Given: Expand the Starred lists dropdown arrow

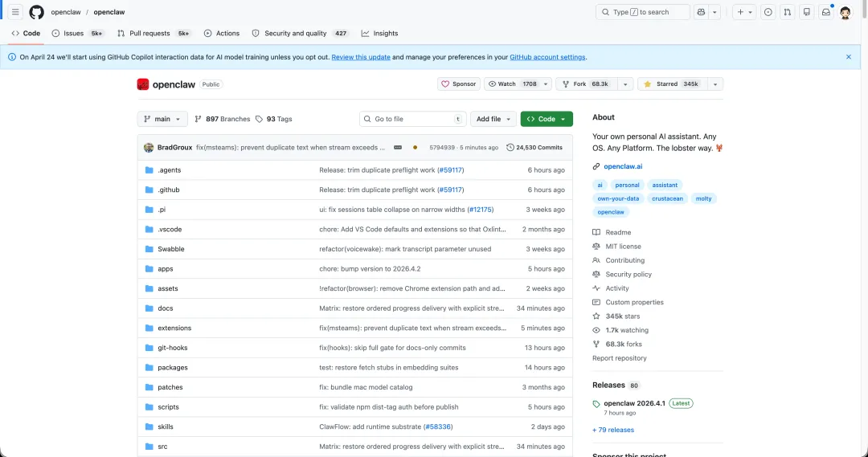Looking at the screenshot, I should point(715,84).
